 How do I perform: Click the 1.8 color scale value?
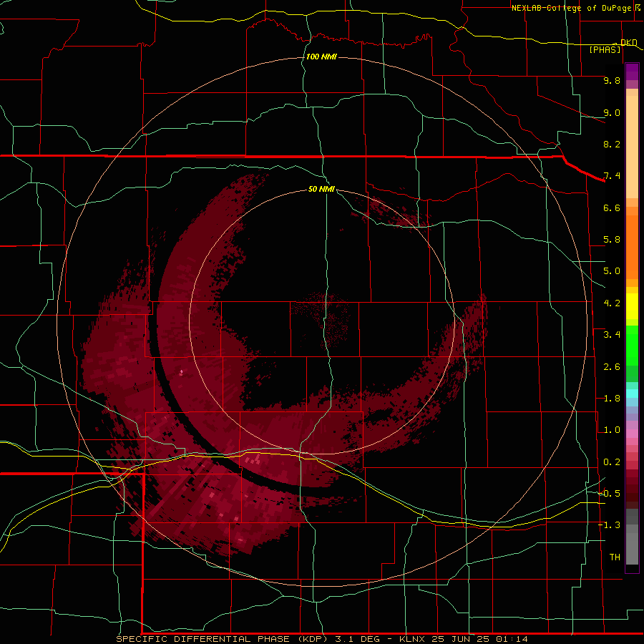point(612,399)
